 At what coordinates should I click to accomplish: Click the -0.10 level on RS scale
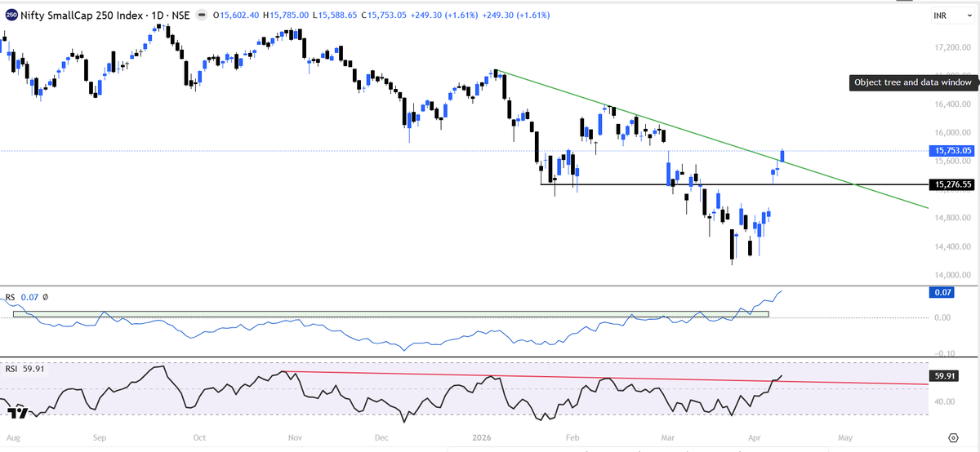pos(942,353)
